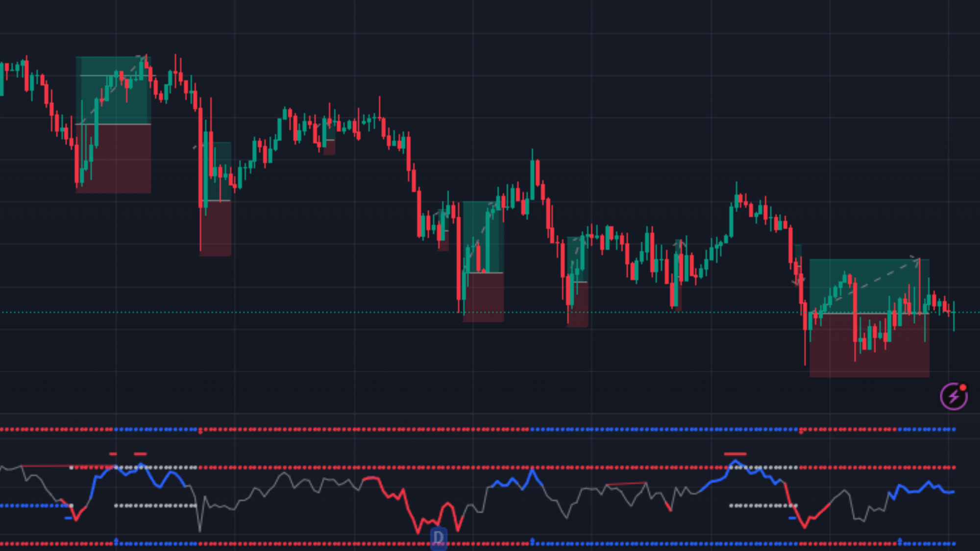
Task: Click the right red diamond below top dotted row
Action: 801,432
